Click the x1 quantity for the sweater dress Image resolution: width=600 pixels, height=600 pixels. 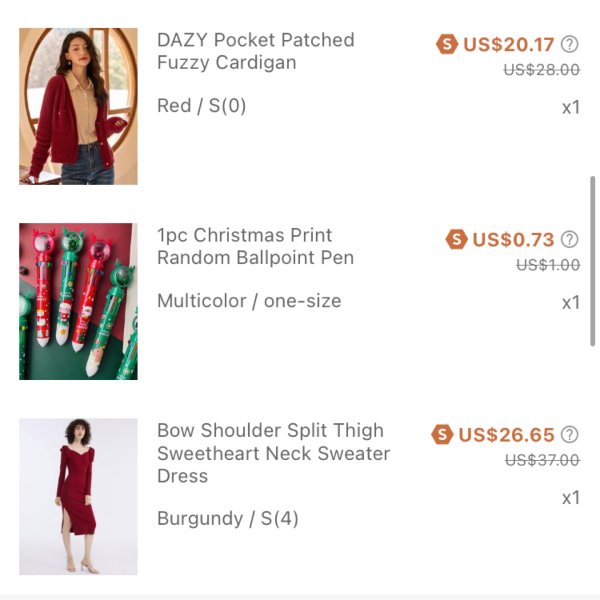[x=571, y=498]
